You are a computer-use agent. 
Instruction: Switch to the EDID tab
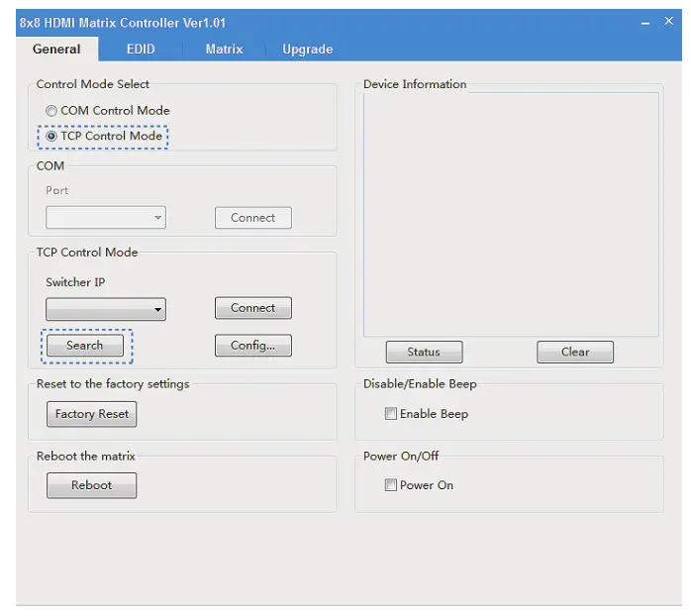coord(141,50)
